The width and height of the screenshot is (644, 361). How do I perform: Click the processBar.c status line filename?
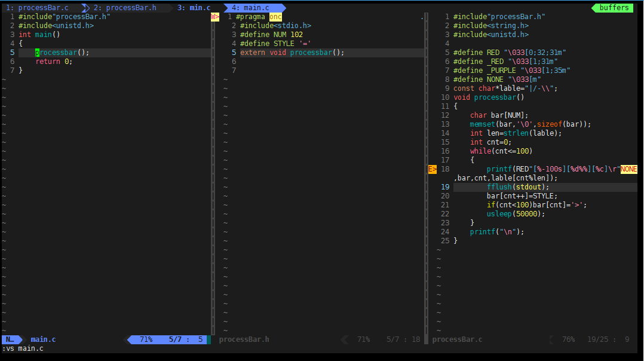[457, 339]
